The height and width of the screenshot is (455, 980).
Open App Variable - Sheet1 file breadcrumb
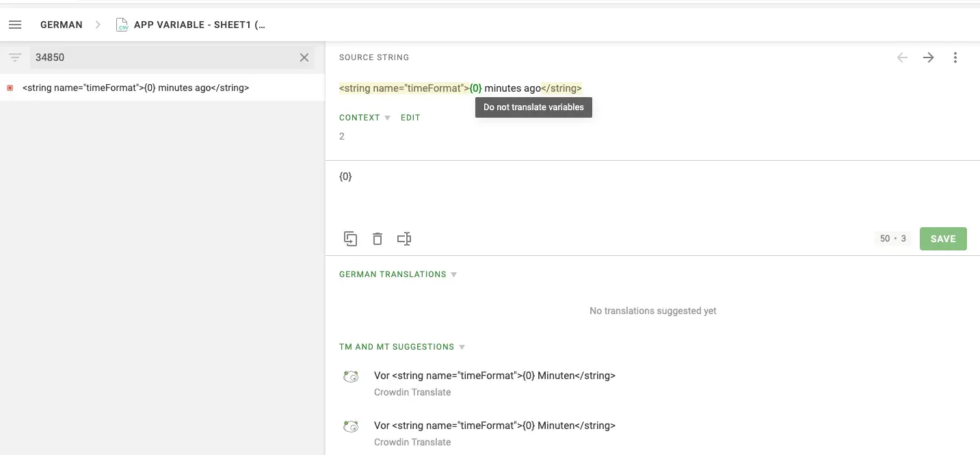199,25
